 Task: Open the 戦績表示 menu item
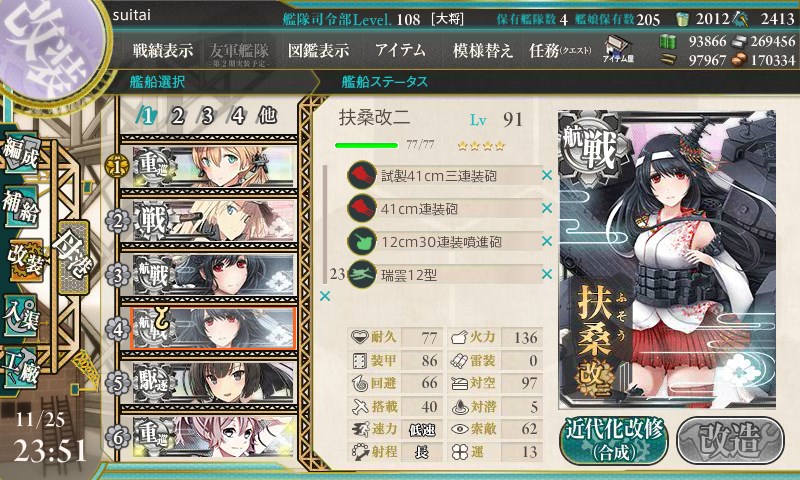(x=163, y=50)
